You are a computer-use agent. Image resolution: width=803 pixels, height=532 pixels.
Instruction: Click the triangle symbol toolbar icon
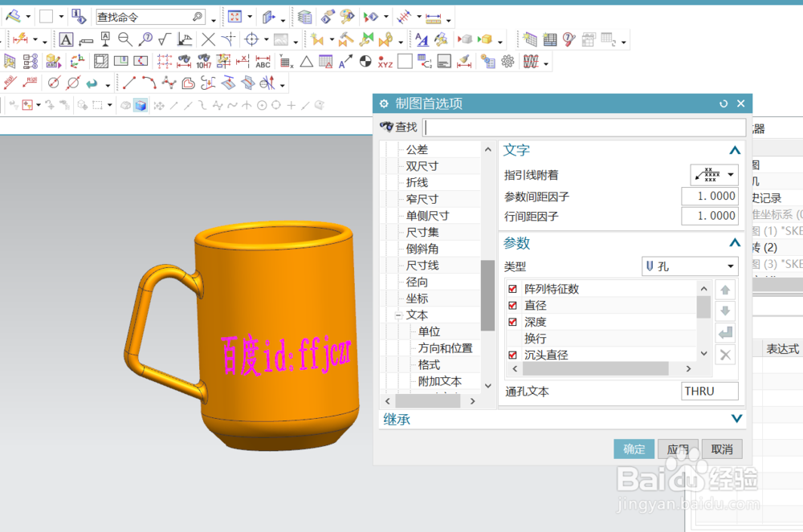pos(306,62)
